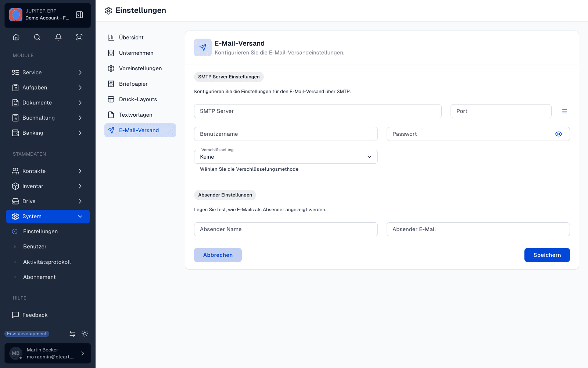Show password with the eye icon
This screenshot has width=588, height=368.
(x=559, y=134)
